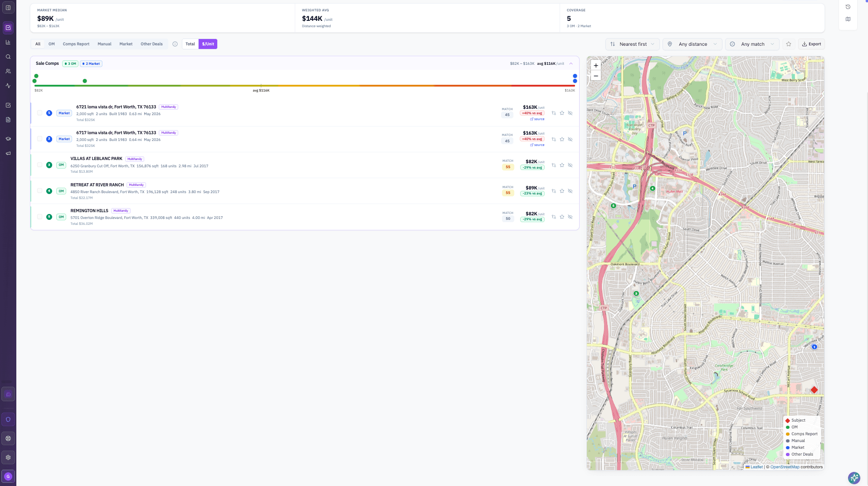Image resolution: width=868 pixels, height=486 pixels.
Task: Click the RETREAT AT RIVER RANCH title
Action: coord(97,185)
